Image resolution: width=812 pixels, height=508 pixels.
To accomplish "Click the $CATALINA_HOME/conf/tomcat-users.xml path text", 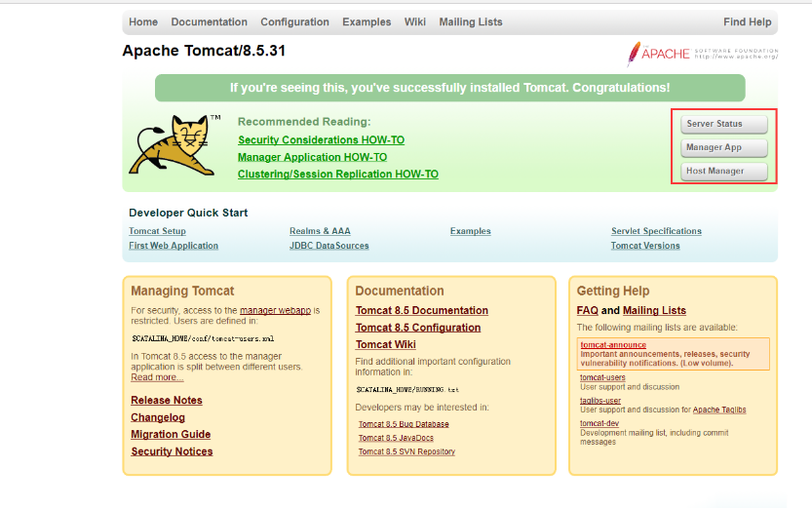I will [203, 338].
